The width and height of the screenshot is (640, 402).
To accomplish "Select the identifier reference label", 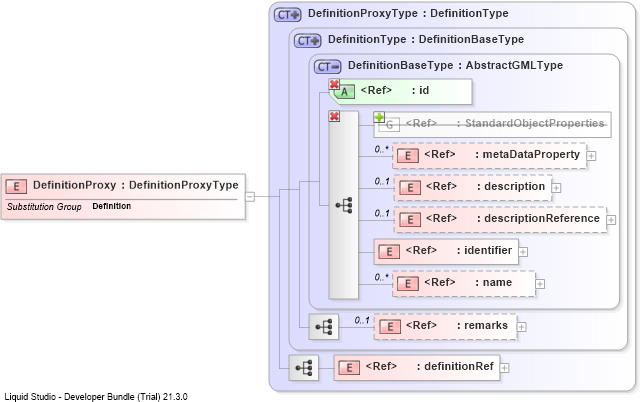I will pos(459,250).
